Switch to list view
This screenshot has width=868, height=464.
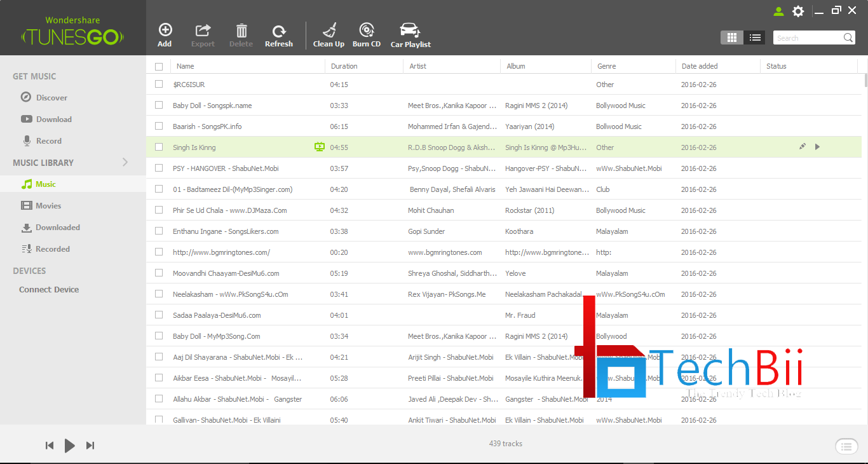754,38
